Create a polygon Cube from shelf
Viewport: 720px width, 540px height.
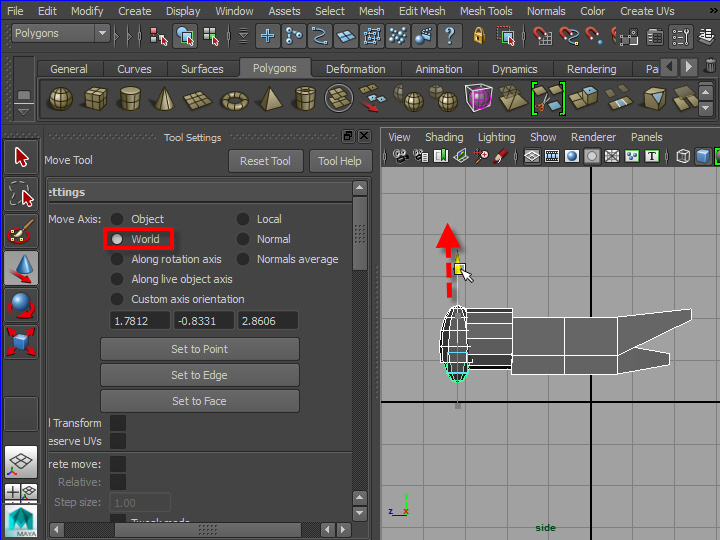pyautogui.click(x=96, y=99)
